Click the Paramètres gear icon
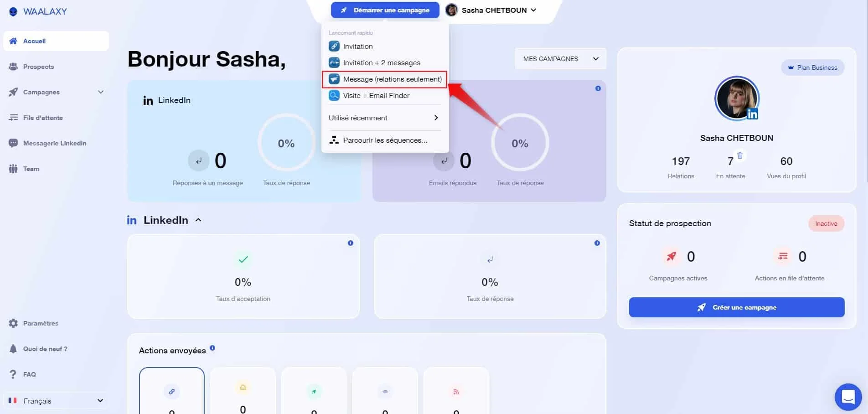Screen dimensions: 868x414 13,323
